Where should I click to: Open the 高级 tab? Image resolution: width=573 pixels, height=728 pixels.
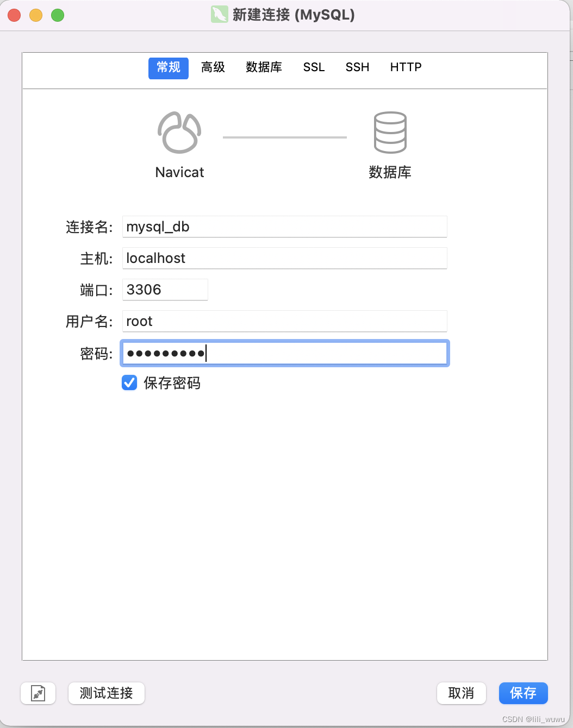(213, 67)
